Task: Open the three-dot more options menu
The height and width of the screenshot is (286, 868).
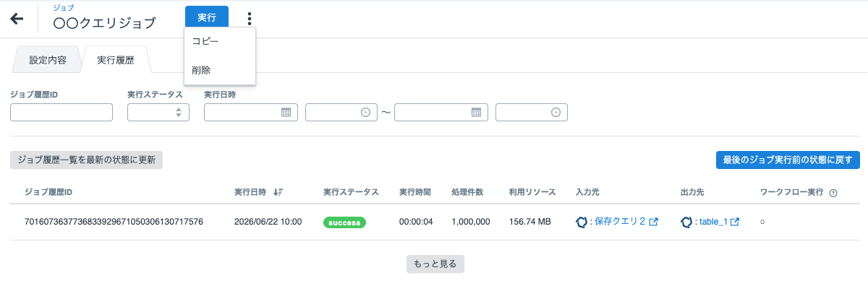Action: click(x=250, y=18)
